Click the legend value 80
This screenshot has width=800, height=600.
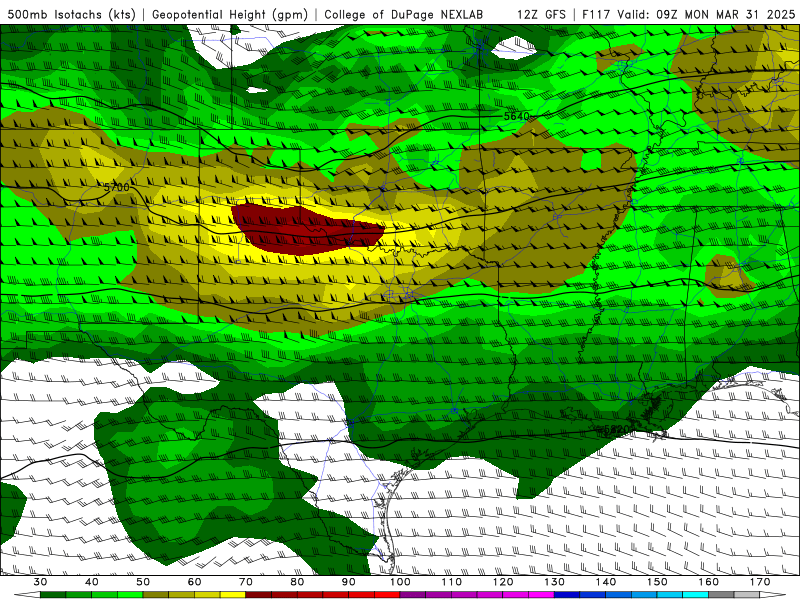click(x=297, y=582)
